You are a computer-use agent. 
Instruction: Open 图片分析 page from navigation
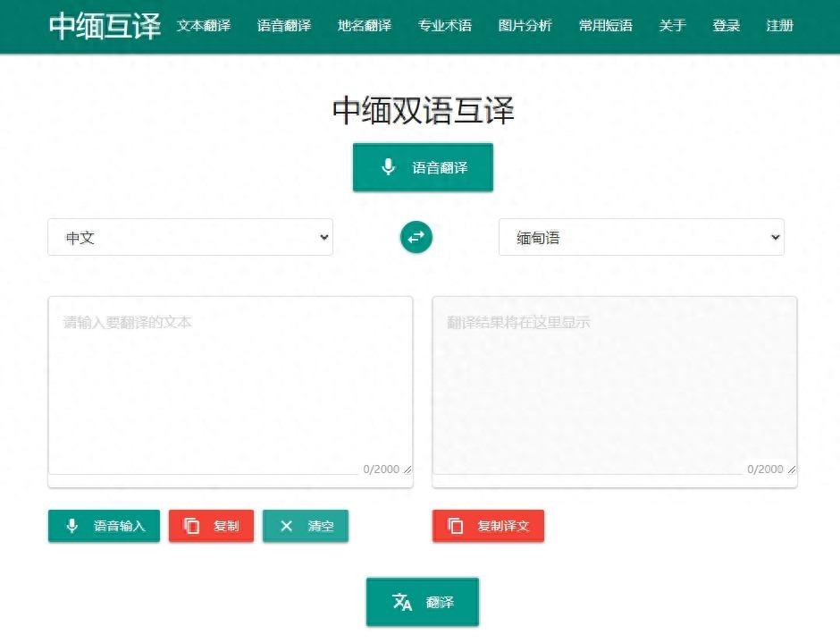pyautogui.click(x=525, y=26)
